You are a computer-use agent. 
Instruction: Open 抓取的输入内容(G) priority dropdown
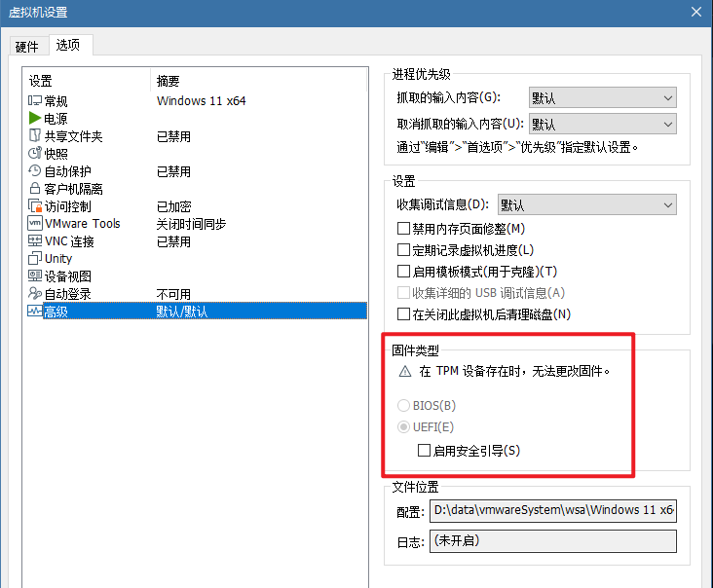pyautogui.click(x=603, y=97)
